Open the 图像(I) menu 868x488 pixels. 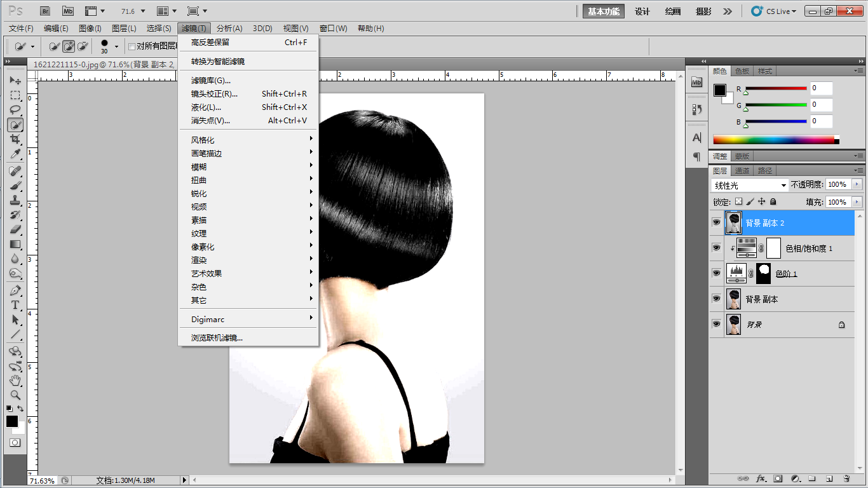point(90,29)
